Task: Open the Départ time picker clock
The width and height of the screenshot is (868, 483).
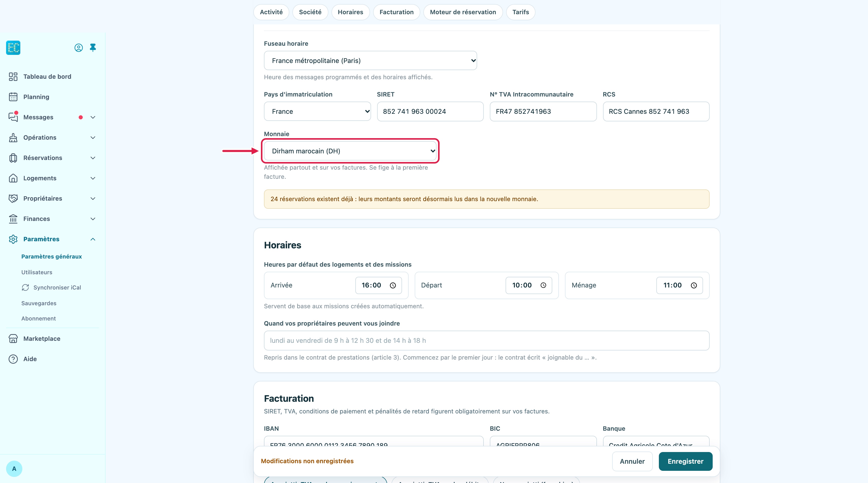Action: pos(543,285)
